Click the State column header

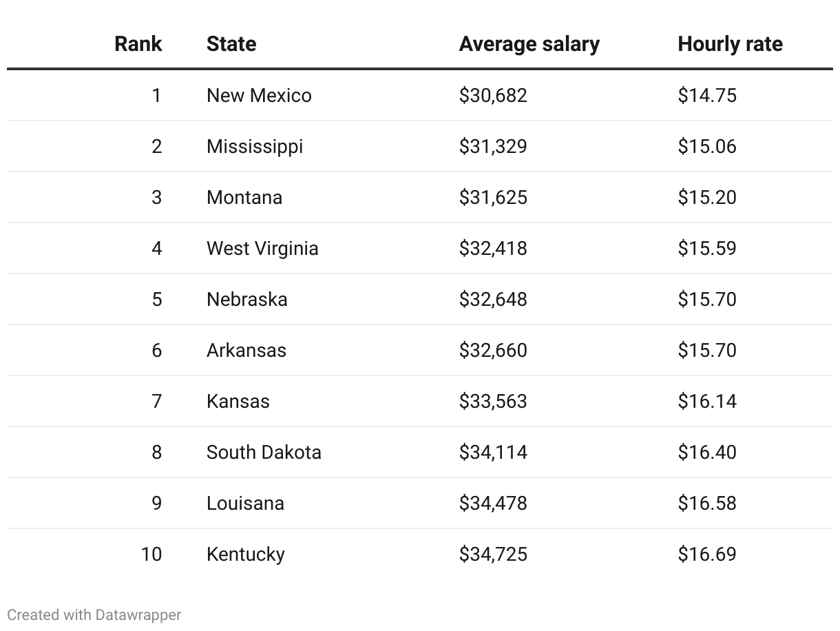231,44
